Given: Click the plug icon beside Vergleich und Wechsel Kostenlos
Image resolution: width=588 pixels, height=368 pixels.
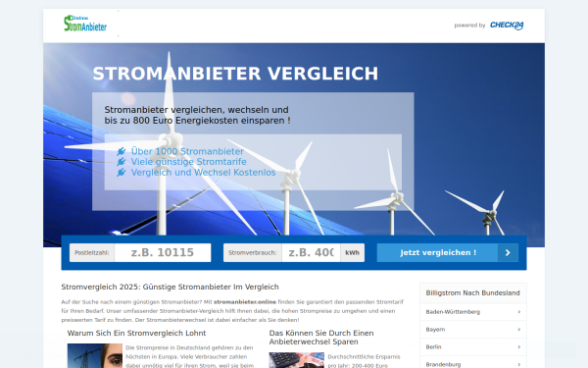Looking at the screenshot, I should [122, 173].
